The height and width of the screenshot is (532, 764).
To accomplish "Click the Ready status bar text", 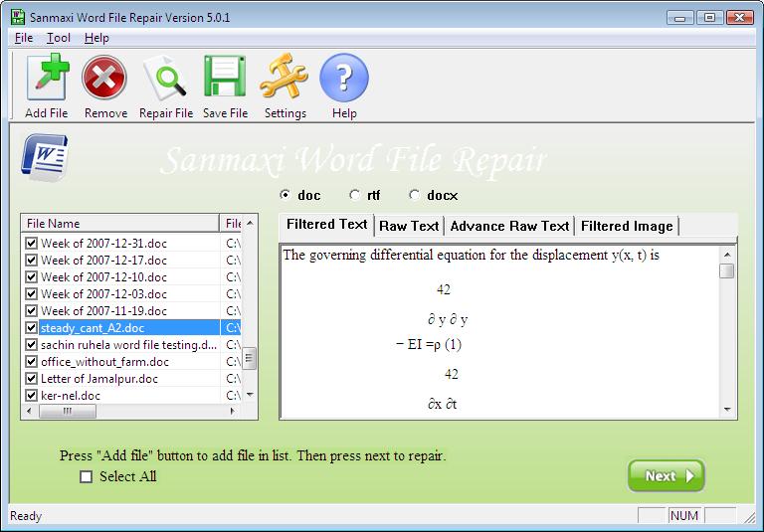I will click(x=26, y=515).
